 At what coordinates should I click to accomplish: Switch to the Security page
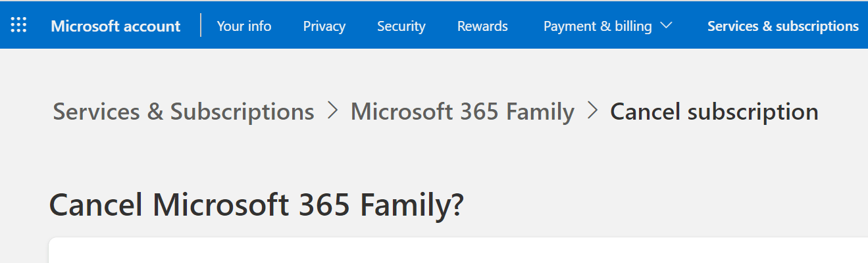[401, 26]
